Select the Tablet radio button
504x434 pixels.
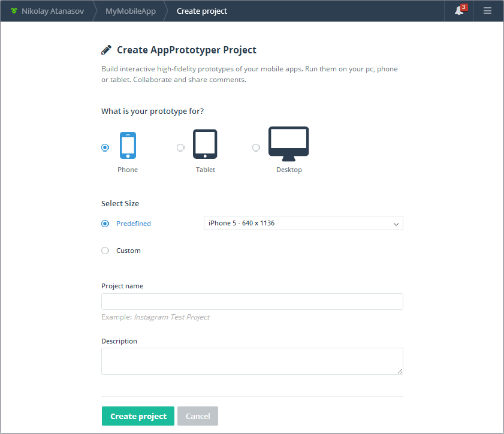click(x=180, y=147)
